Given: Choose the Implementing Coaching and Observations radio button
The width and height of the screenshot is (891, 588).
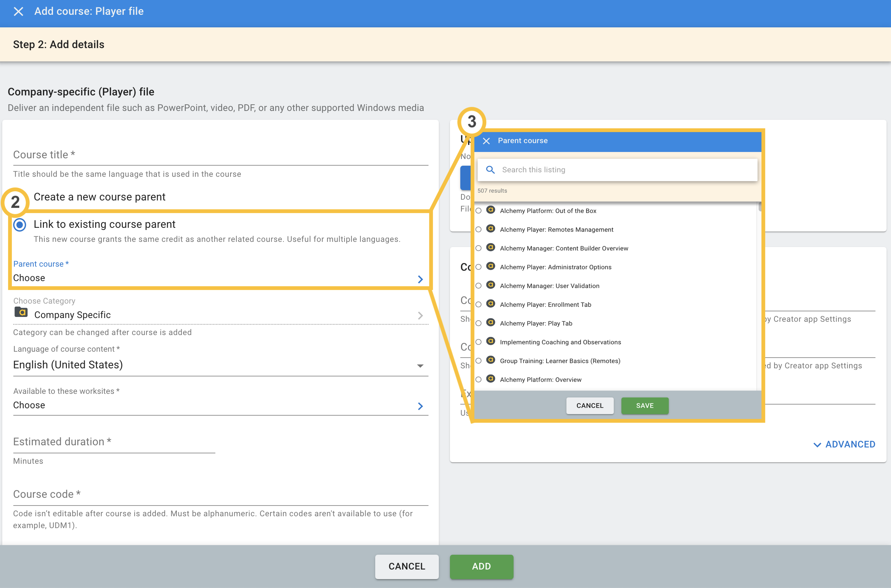Looking at the screenshot, I should click(478, 342).
